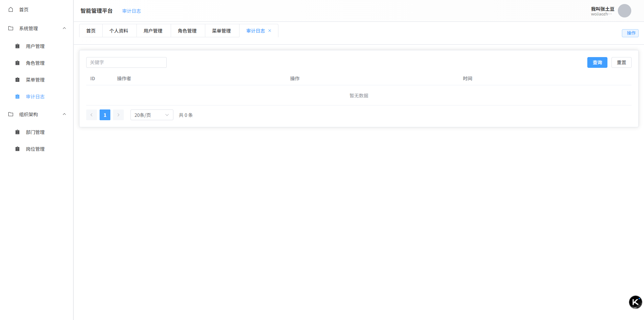Click the 角色管理 clipboard icon in sidebar

(17, 63)
